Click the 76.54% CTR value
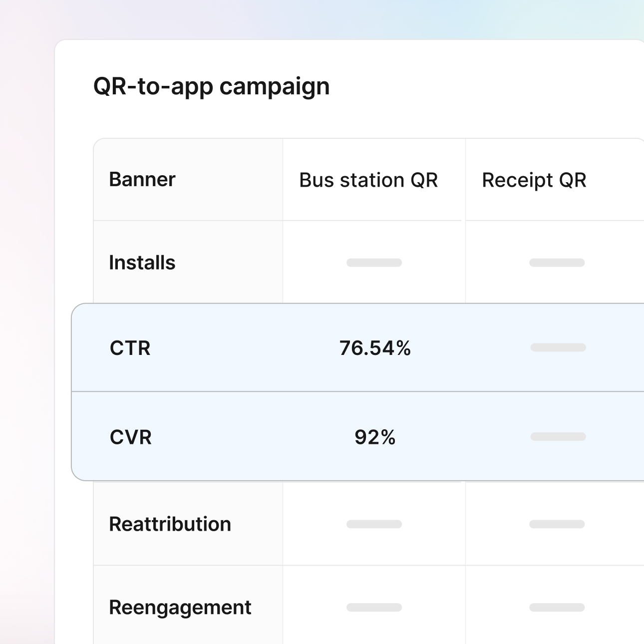Viewport: 644px width, 644px height. click(x=375, y=349)
